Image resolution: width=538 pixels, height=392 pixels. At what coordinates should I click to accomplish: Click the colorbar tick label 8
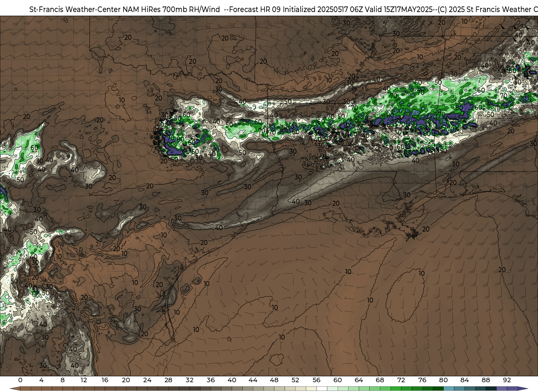pos(62,380)
